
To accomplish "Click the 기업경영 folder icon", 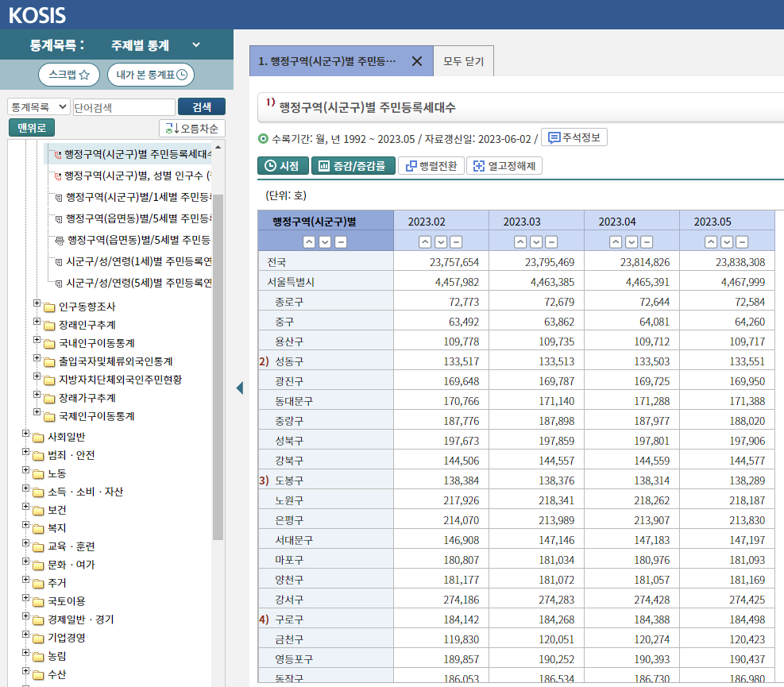I will click(x=38, y=639).
